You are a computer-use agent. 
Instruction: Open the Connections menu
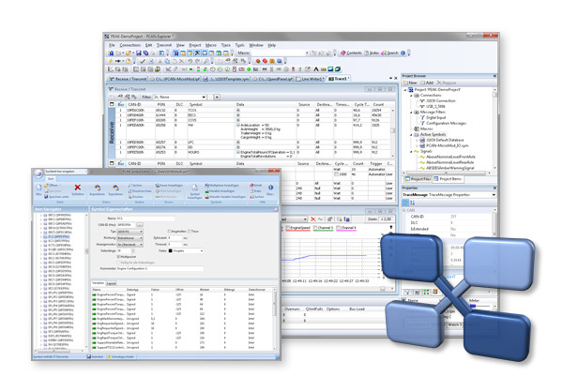pyautogui.click(x=130, y=45)
